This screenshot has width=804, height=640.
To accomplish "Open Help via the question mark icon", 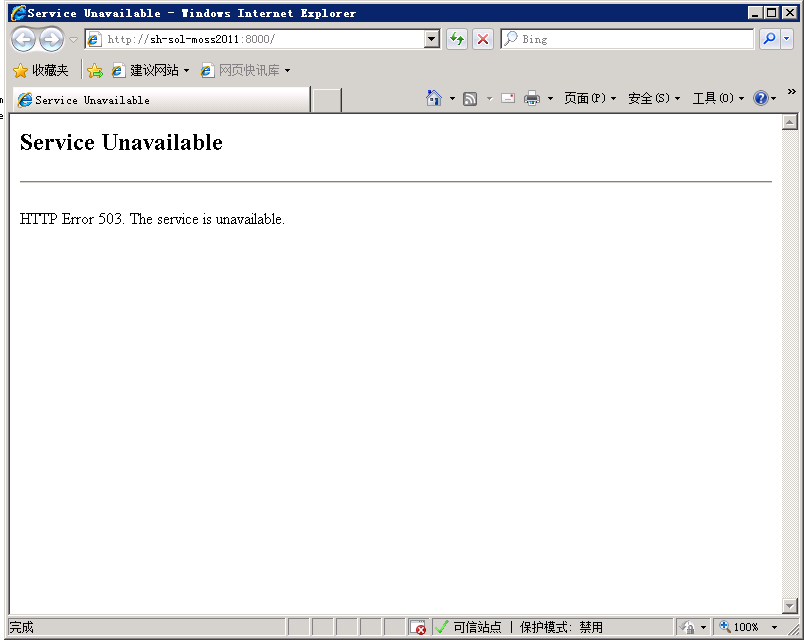I will click(761, 97).
